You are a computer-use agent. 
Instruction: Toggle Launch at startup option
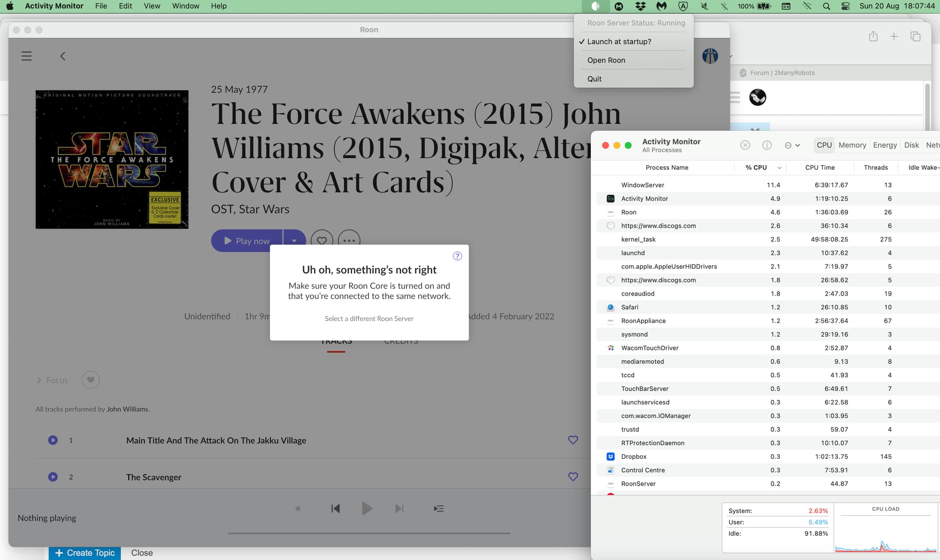pyautogui.click(x=634, y=42)
